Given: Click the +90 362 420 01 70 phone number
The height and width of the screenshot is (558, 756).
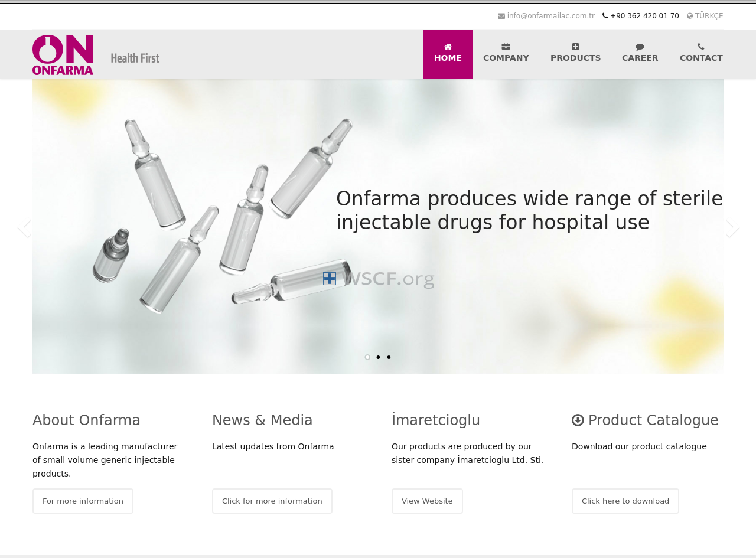Looking at the screenshot, I should tap(644, 16).
